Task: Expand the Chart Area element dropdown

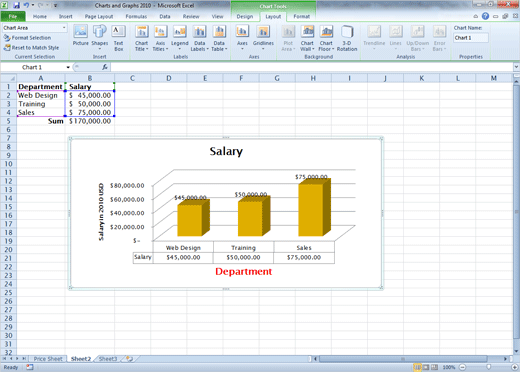Action: click(64, 28)
